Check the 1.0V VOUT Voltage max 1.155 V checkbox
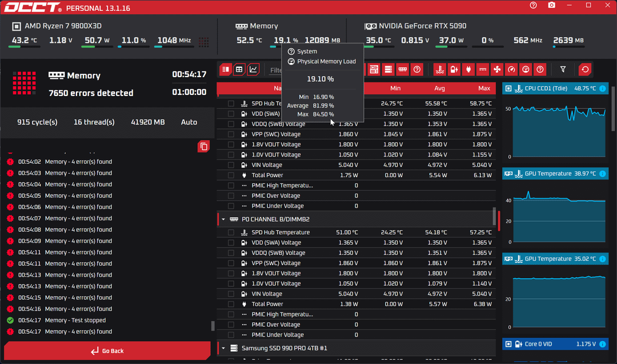The width and height of the screenshot is (617, 364). point(231,155)
